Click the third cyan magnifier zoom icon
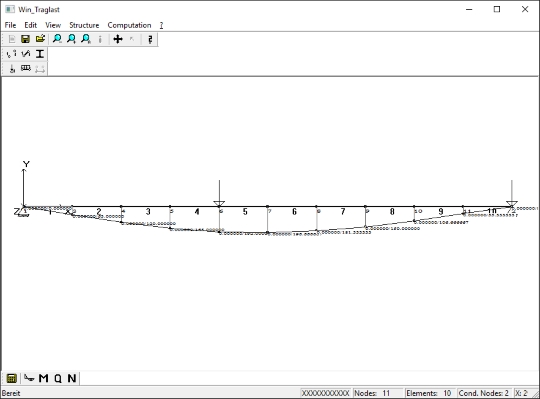The image size is (540, 399). pos(86,39)
